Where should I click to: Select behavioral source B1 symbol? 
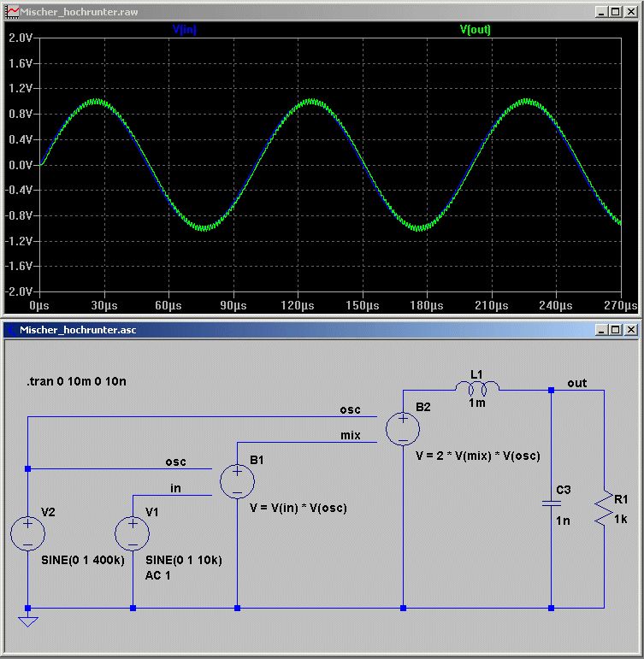click(x=237, y=481)
